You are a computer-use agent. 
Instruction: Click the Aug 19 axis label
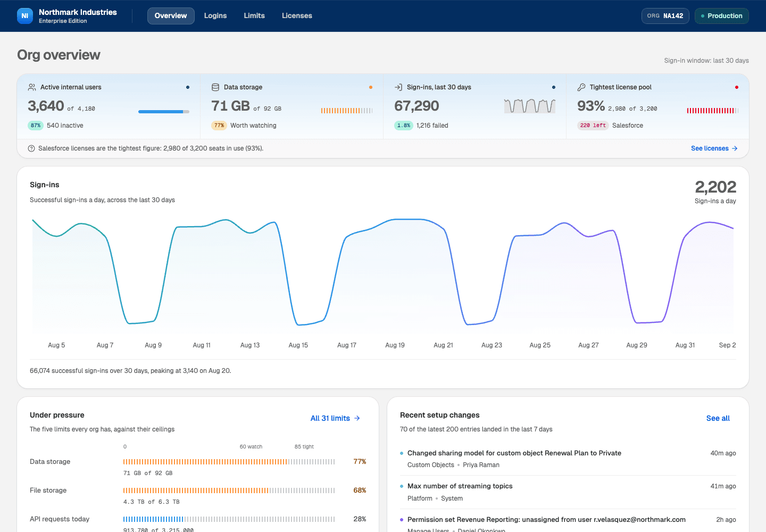395,345
